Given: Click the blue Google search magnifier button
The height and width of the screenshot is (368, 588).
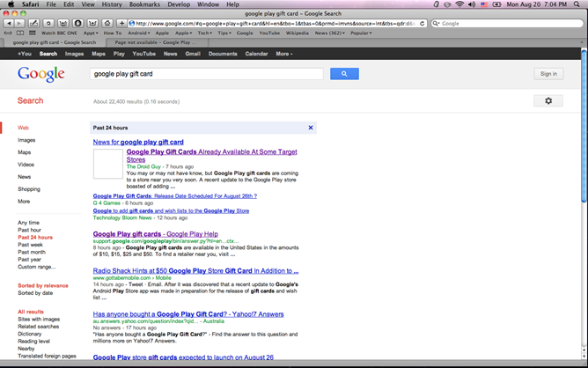Looking at the screenshot, I should point(344,74).
